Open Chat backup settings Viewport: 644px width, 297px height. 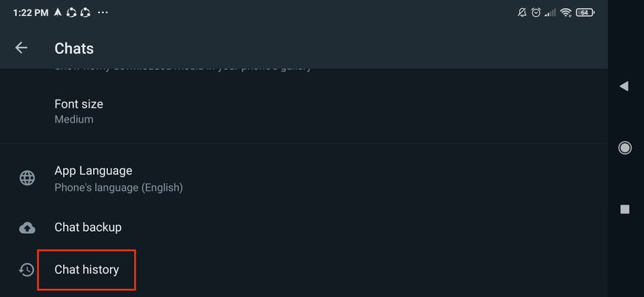[x=304, y=227]
